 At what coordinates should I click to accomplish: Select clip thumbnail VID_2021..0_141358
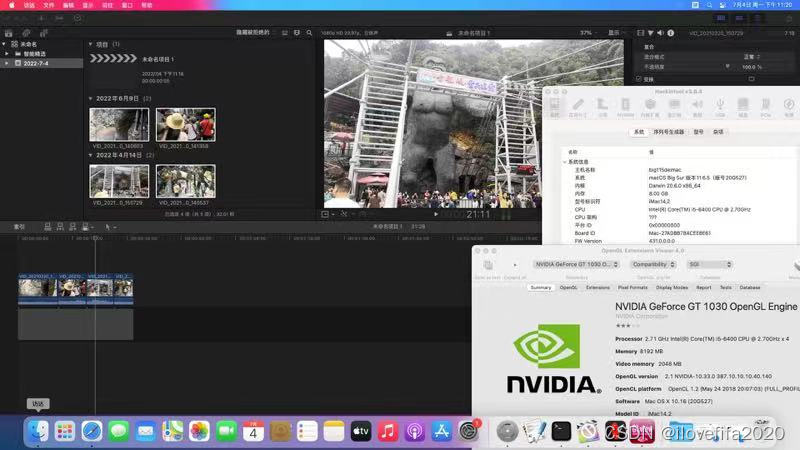click(186, 124)
